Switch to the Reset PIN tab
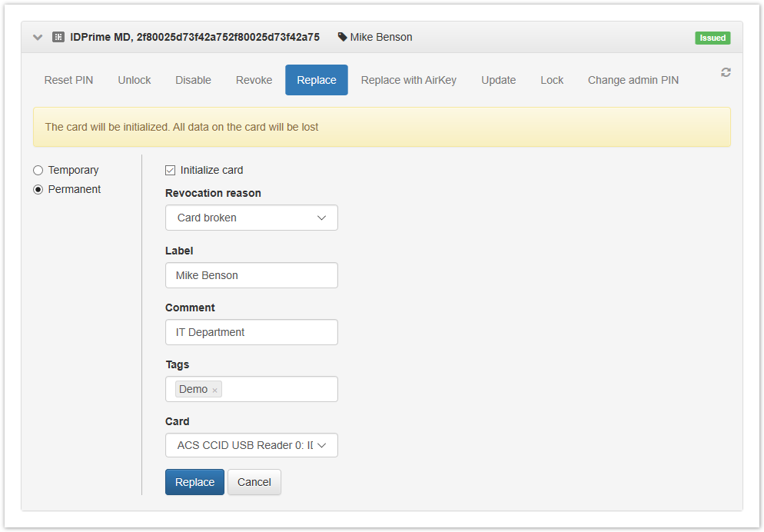 tap(68, 80)
